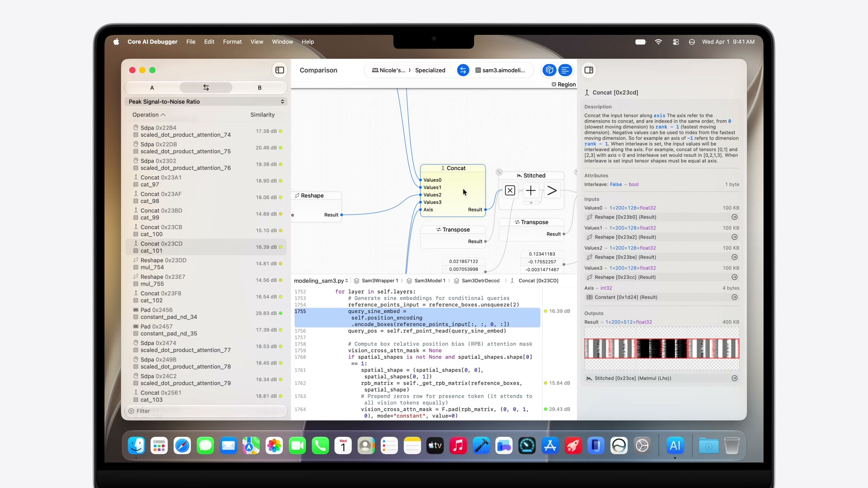Select the Concat 0x23CB cat_100 row

click(x=206, y=231)
